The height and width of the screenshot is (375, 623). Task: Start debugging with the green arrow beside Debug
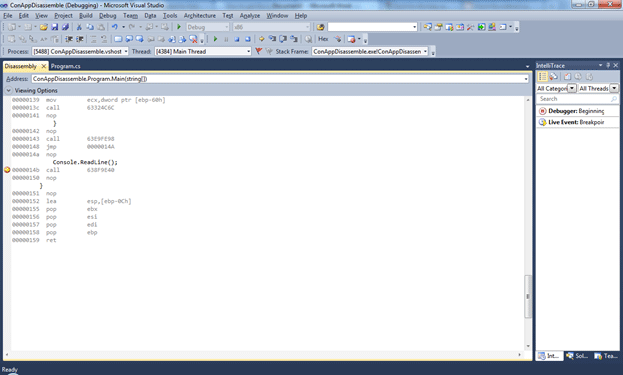(x=179, y=27)
